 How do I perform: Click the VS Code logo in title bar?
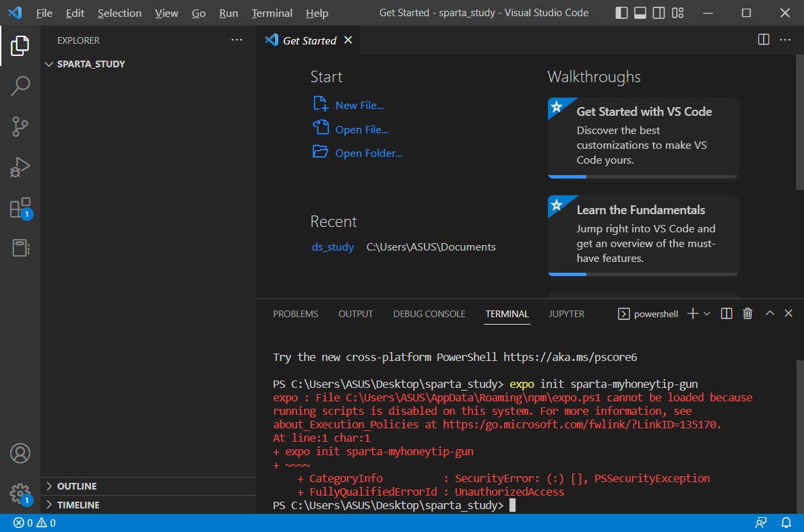(15, 12)
